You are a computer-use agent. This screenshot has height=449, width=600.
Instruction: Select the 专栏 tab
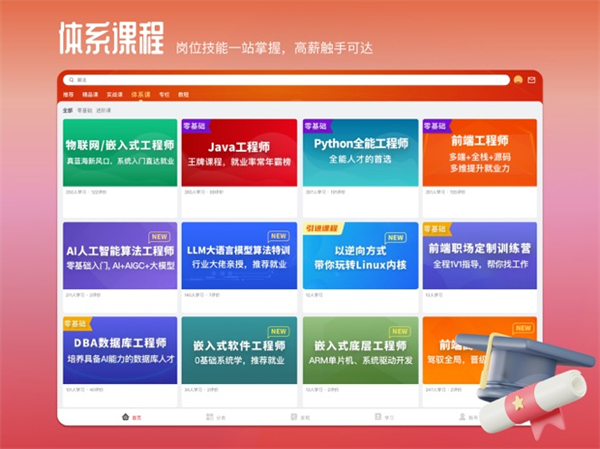point(163,94)
